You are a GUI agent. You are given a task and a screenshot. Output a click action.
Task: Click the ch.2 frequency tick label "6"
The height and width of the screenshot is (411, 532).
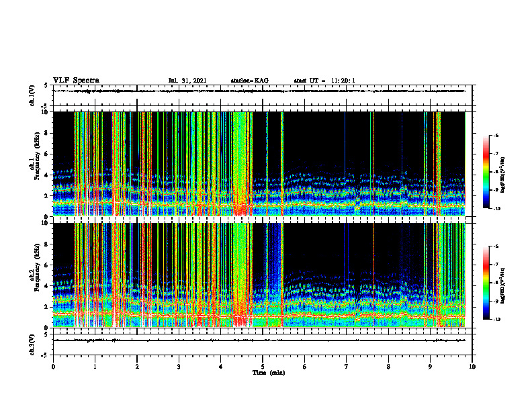(47, 265)
